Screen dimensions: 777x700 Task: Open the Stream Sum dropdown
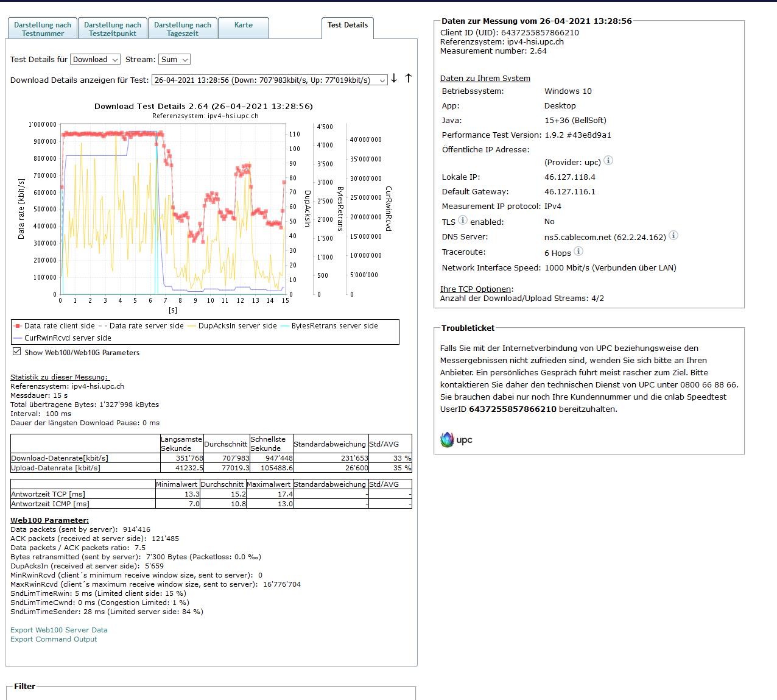coord(174,59)
